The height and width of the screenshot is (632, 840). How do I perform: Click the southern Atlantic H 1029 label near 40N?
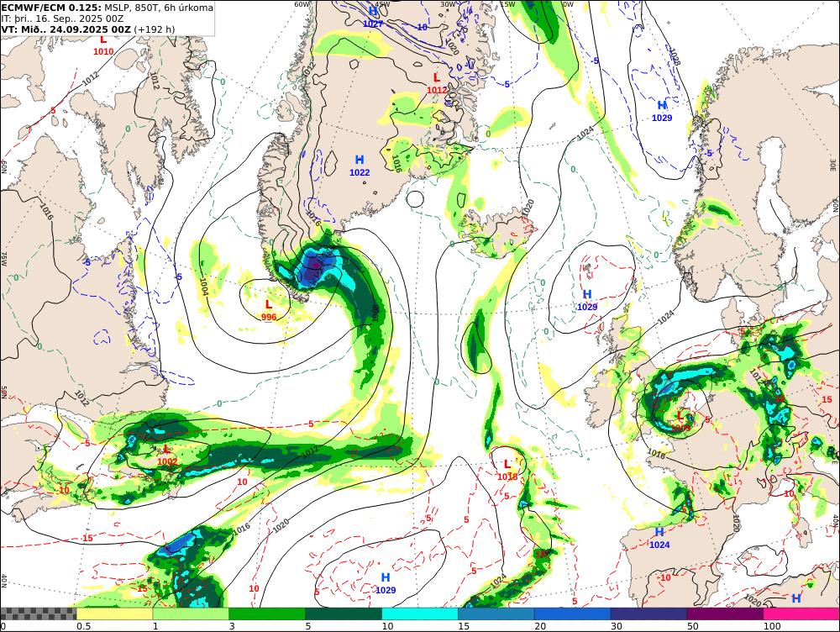(386, 583)
